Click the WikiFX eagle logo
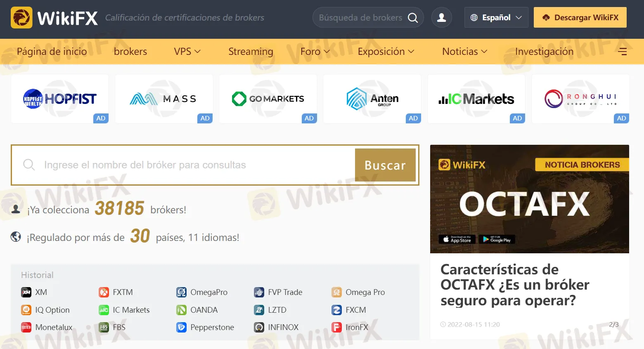 point(21,18)
